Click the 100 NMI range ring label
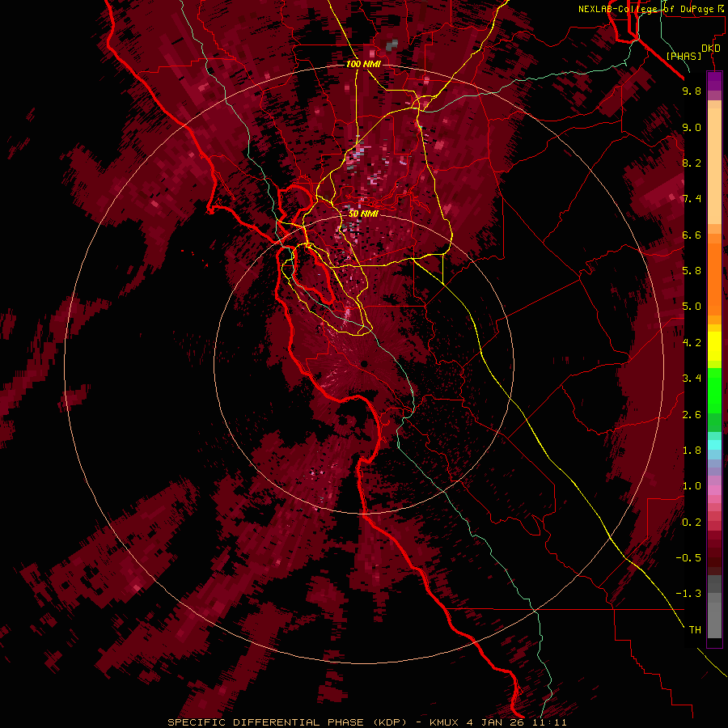This screenshot has height=728, width=728. tap(363, 64)
